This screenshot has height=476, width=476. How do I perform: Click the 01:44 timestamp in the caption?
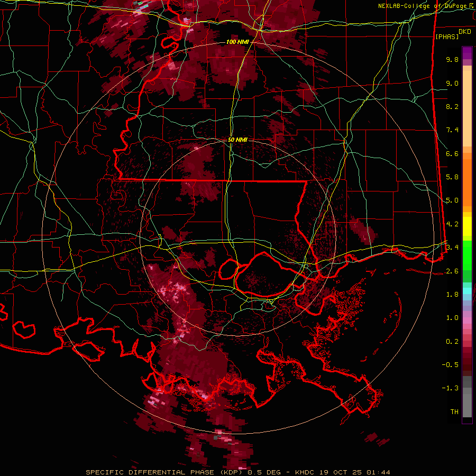378,472
